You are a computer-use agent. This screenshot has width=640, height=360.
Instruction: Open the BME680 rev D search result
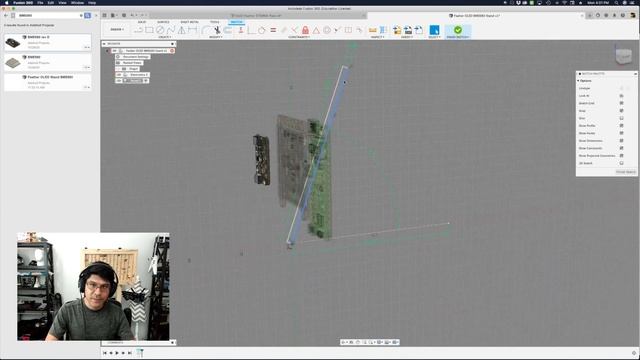point(48,42)
